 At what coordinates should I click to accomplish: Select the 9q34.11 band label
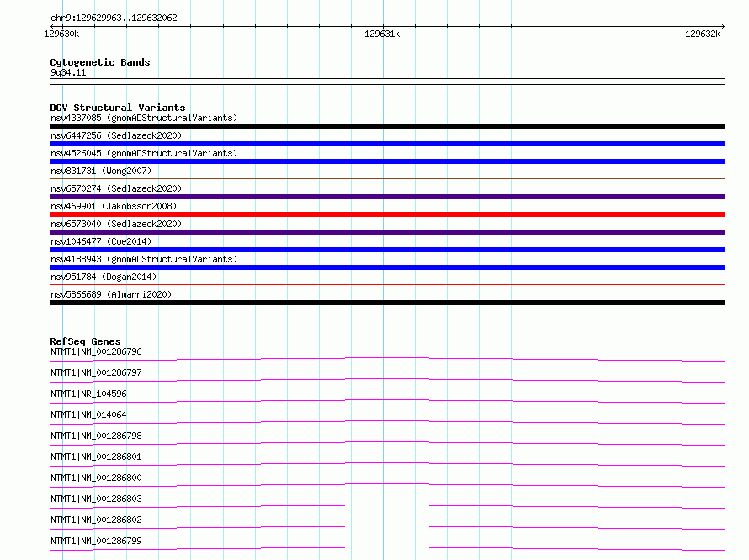coord(68,72)
